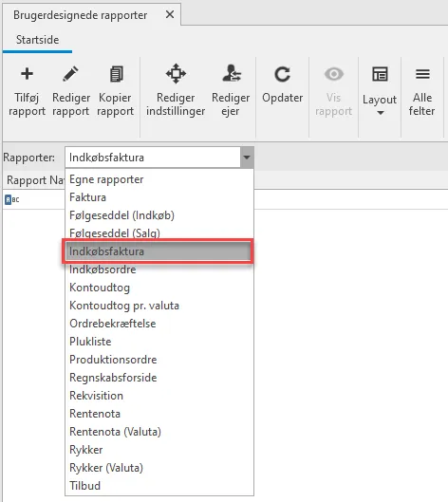The height and width of the screenshot is (502, 448).
Task: Click the Rediger rapport pencil icon
Action: (x=70, y=74)
